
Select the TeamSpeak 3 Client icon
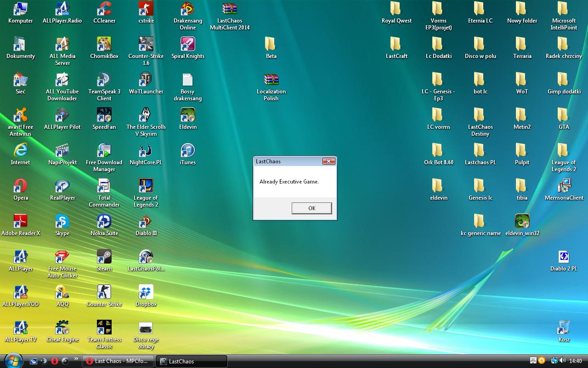[104, 87]
